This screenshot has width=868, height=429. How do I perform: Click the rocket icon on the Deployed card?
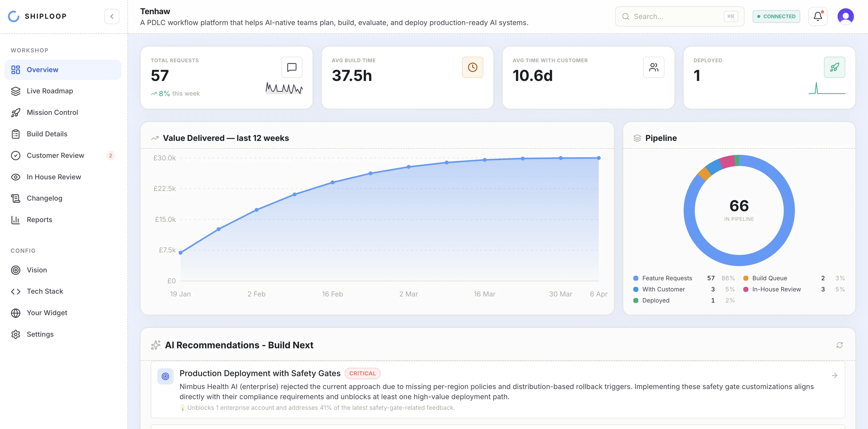[x=834, y=67]
